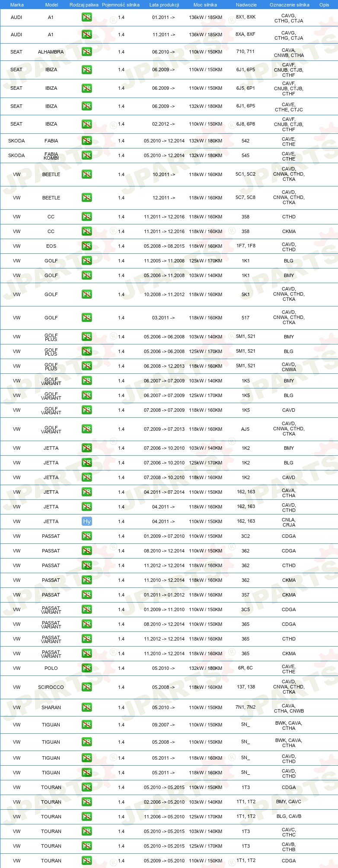This screenshot has width=338, height=868.
Task: Click the petrol icon in the SEAT IBIZA 6J5, 6P1 row
Action: point(86,88)
